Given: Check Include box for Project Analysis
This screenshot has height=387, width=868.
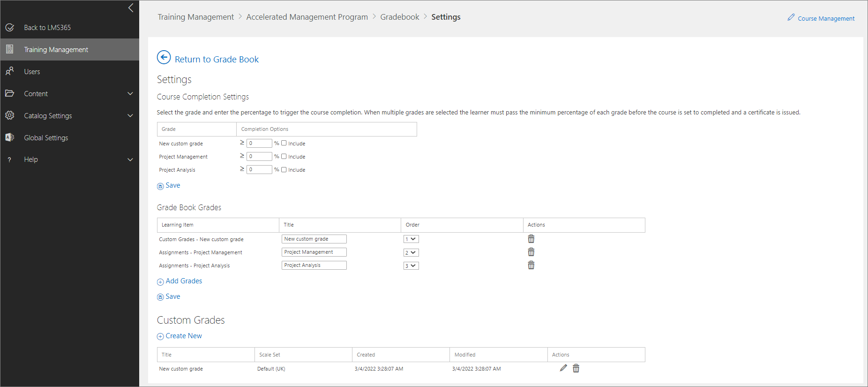Looking at the screenshot, I should [x=284, y=169].
